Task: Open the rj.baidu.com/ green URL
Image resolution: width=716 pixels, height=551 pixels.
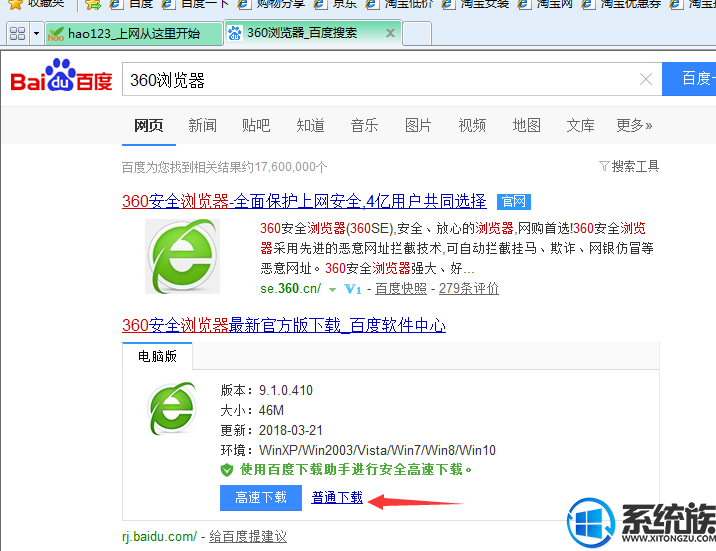Action: point(159,536)
